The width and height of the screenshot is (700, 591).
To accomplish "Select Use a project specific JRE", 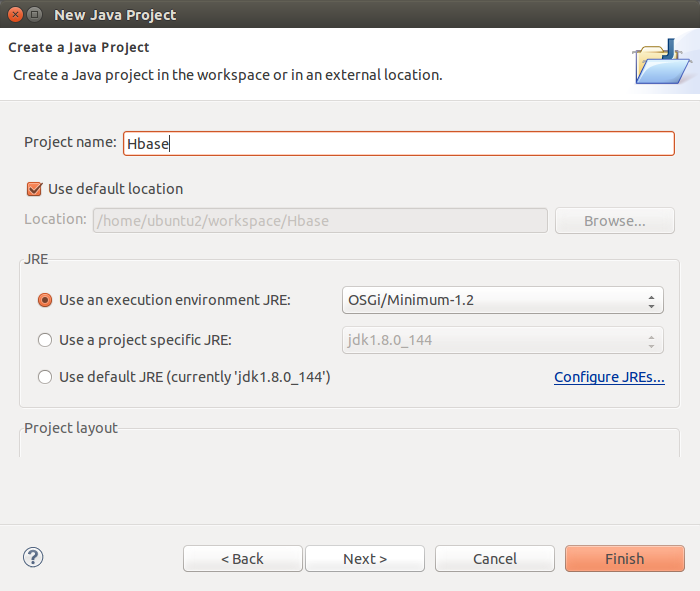I will pos(45,340).
